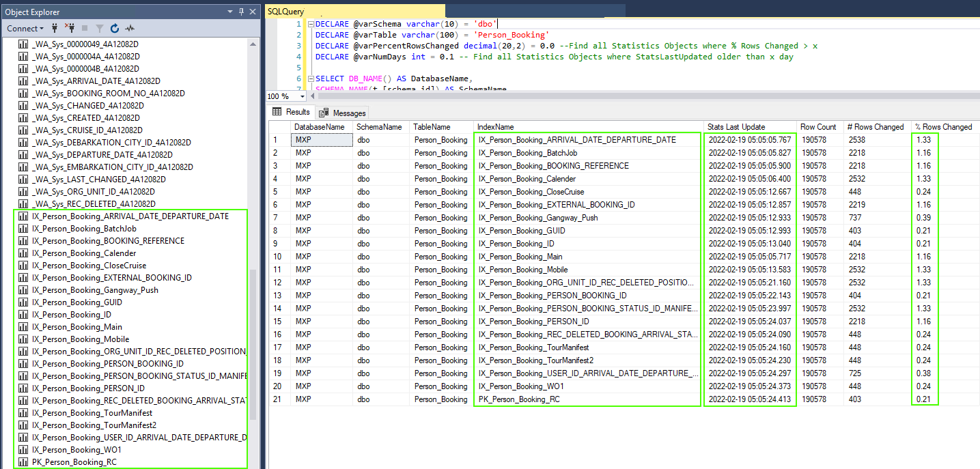Select IX_Person_Booking_Main in Object Explorer
Screen dimensions: 980x469
pos(77,327)
